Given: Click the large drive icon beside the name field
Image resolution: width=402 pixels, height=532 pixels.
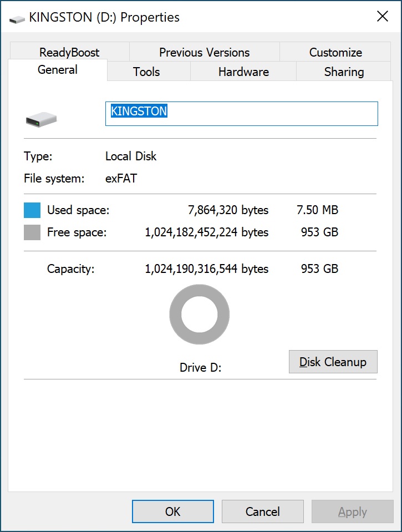Looking at the screenshot, I should [x=41, y=120].
